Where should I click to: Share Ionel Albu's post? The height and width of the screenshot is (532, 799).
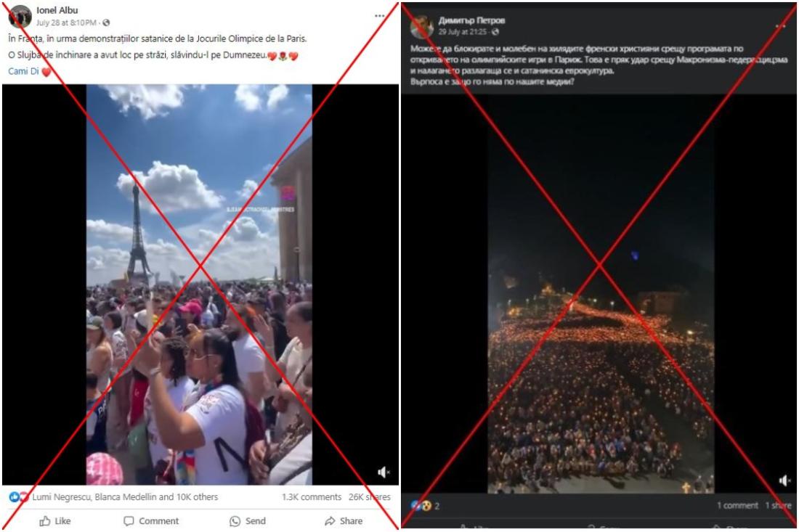pos(344,521)
